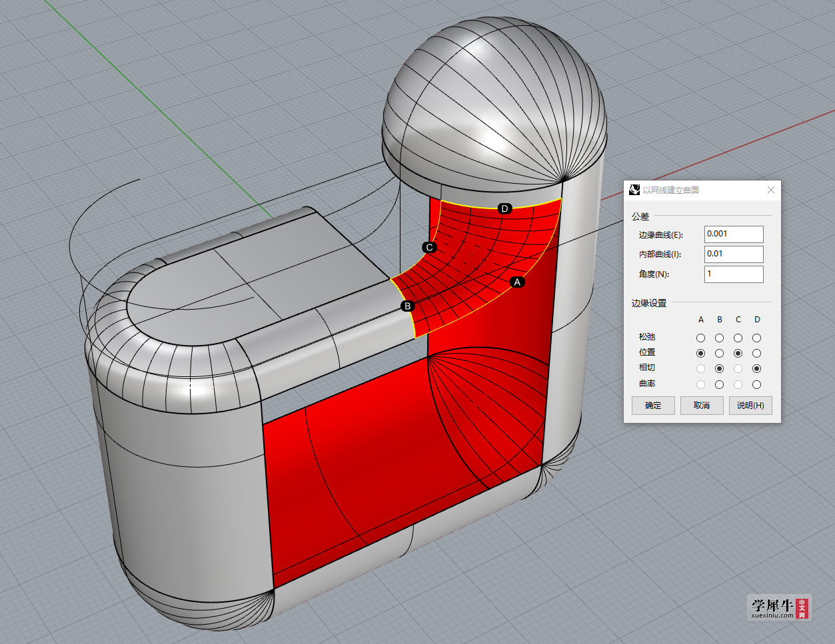Click column header D in 边缘设置
Image resolution: width=835 pixels, height=644 pixels.
(x=757, y=320)
